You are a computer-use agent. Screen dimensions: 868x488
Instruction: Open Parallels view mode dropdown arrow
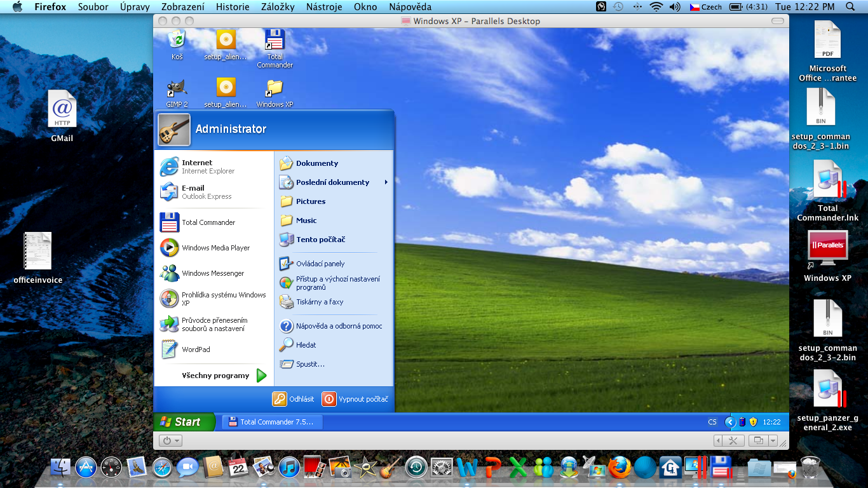coord(773,440)
